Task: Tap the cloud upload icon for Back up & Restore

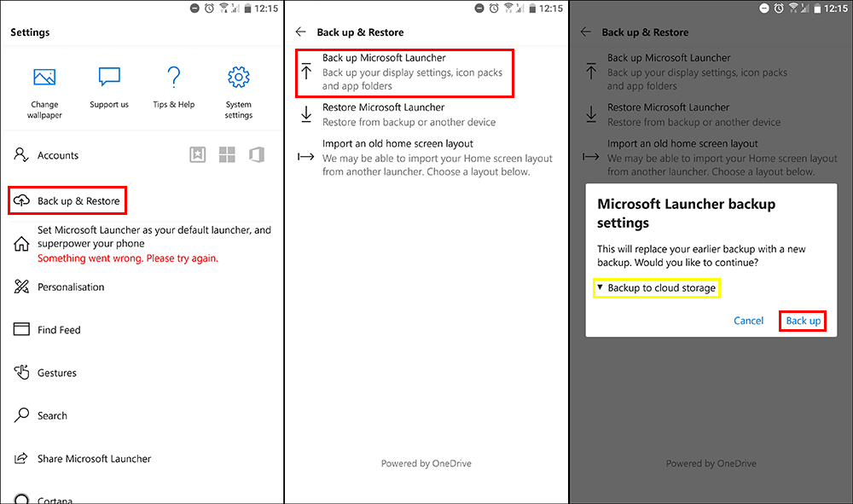Action: (21, 200)
